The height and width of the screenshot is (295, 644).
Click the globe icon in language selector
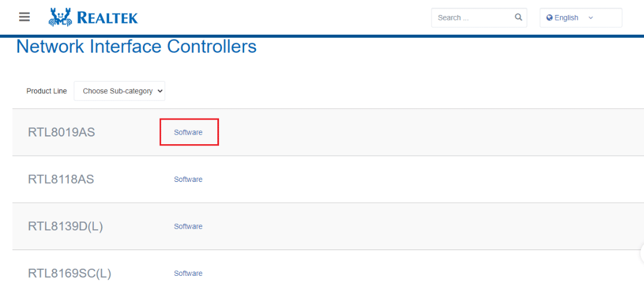point(549,18)
